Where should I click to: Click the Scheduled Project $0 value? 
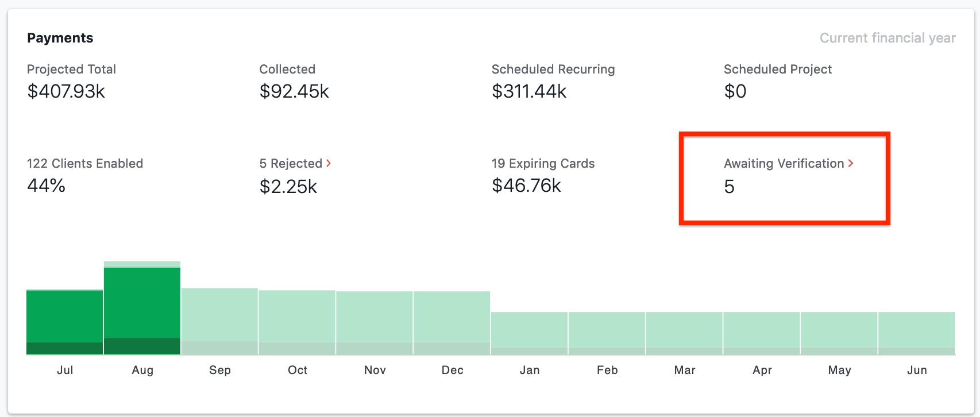point(735,91)
